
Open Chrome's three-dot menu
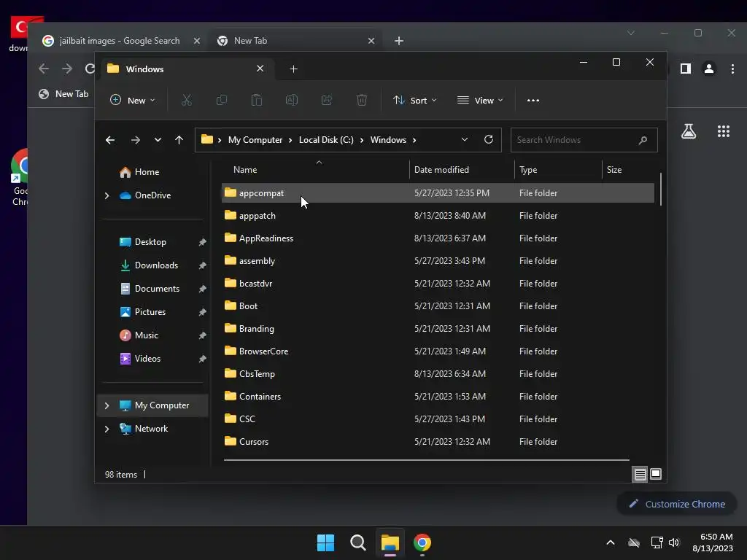click(732, 69)
